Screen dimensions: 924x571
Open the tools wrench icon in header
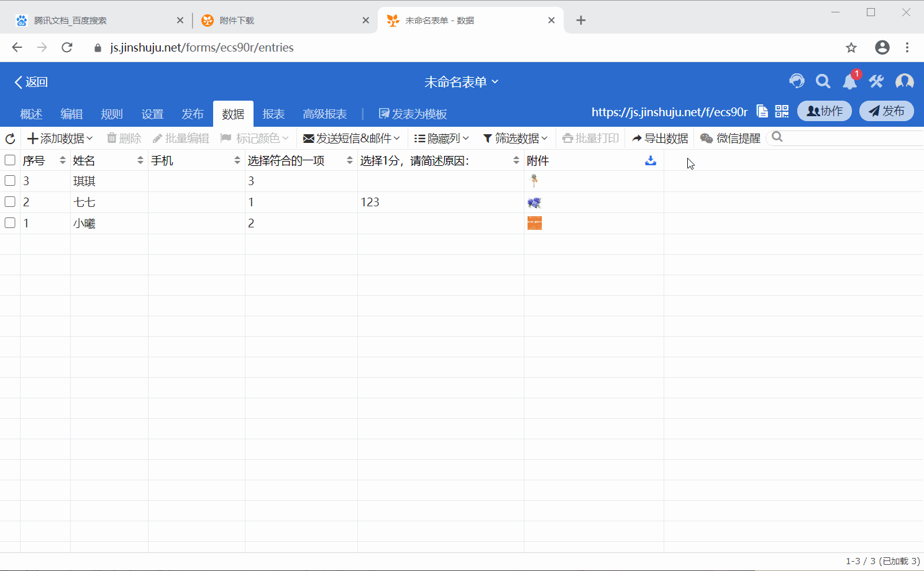[x=877, y=81]
